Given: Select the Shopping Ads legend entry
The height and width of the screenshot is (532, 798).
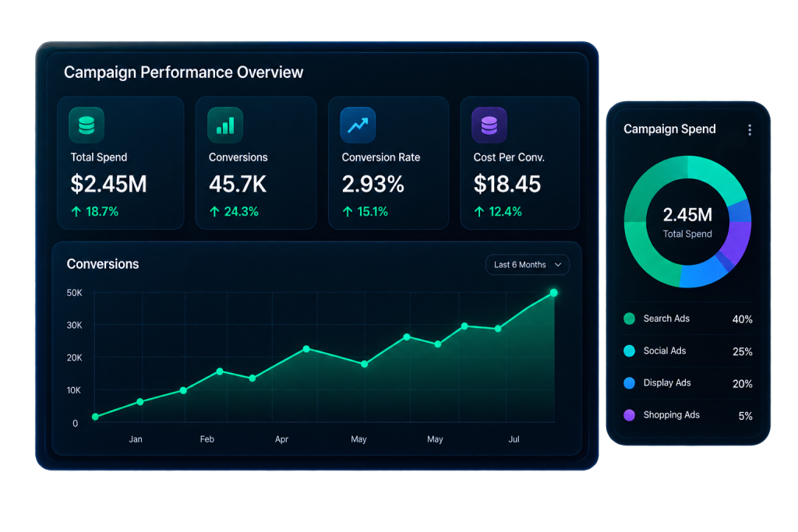Looking at the screenshot, I should (688, 415).
